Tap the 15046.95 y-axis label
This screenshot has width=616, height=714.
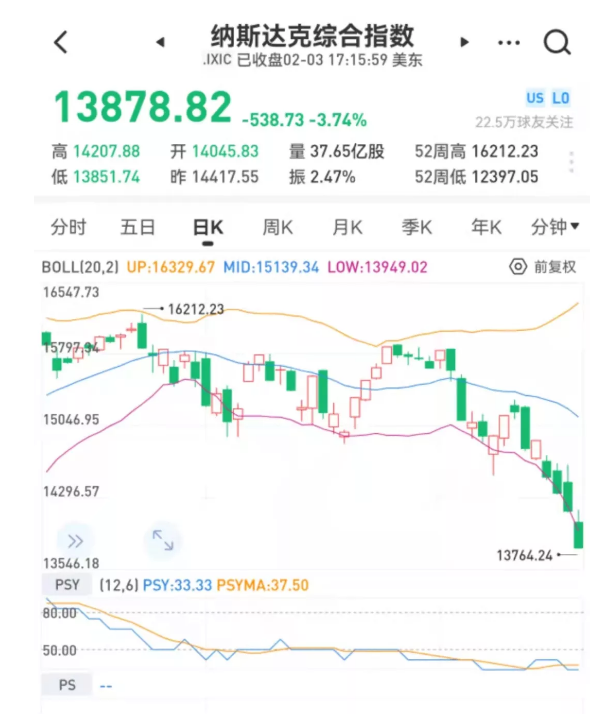point(71,419)
